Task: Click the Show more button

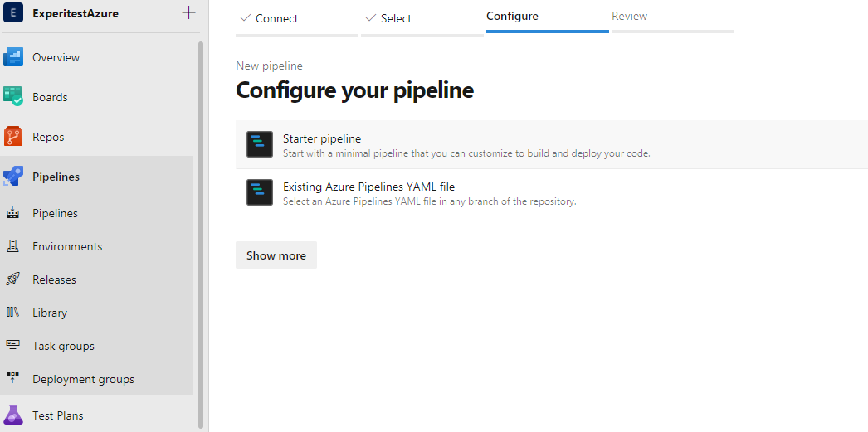Action: pos(276,255)
